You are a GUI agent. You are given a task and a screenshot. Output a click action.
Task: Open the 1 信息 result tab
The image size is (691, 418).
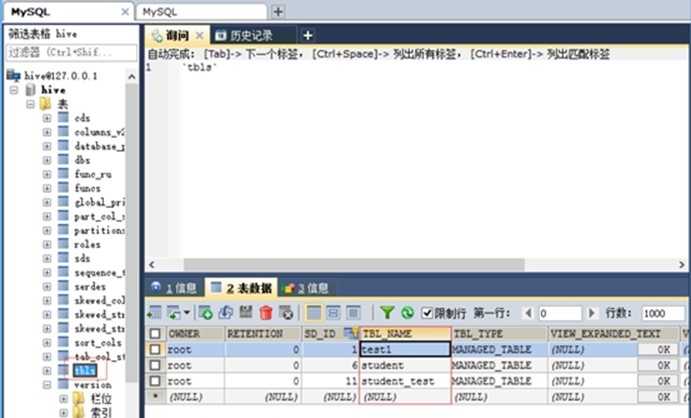175,288
